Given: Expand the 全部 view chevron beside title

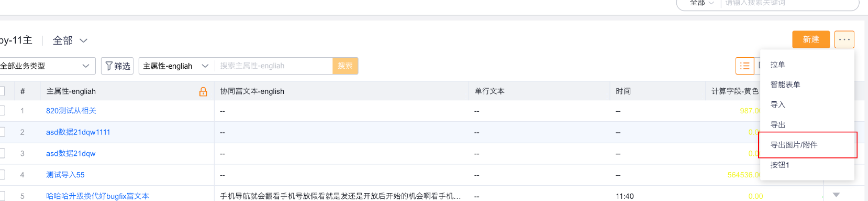Looking at the screenshot, I should click(84, 40).
